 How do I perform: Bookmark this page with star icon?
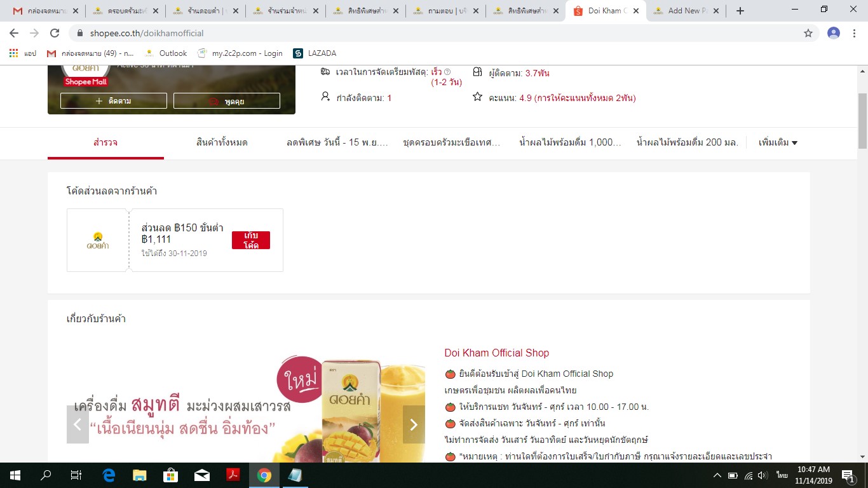(808, 33)
